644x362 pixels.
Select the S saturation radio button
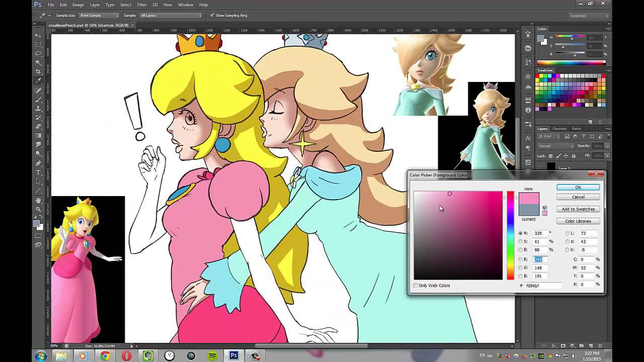click(521, 241)
